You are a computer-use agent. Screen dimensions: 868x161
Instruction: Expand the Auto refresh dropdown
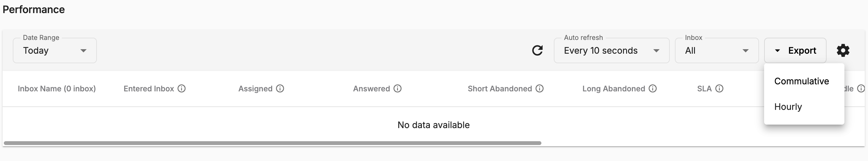point(611,50)
